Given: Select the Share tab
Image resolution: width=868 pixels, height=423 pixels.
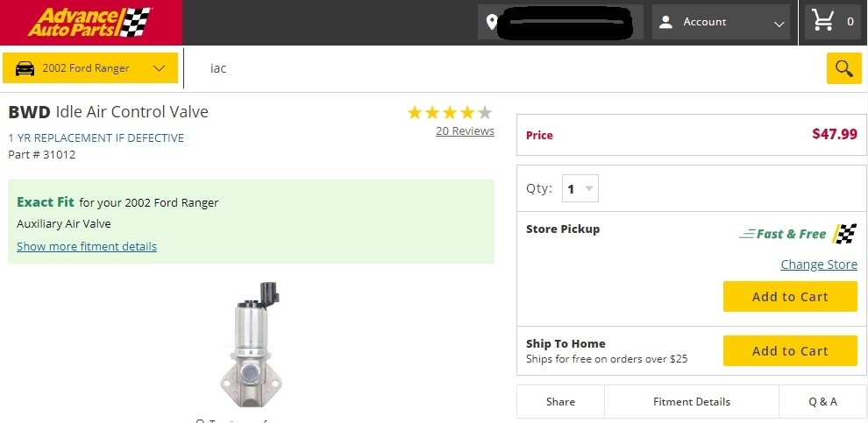Looking at the screenshot, I should (x=560, y=401).
